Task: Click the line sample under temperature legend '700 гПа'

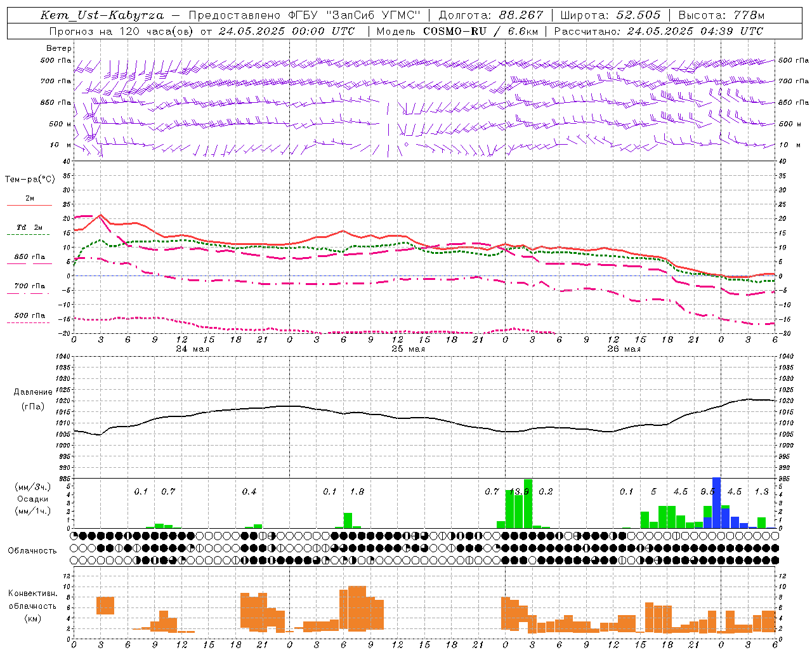Action: (x=28, y=294)
